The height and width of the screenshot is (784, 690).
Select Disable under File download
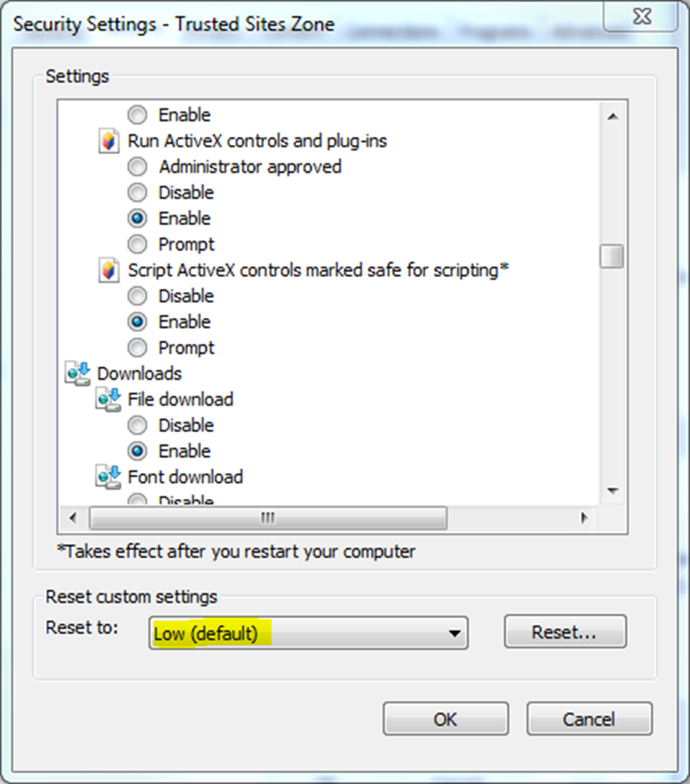(x=137, y=426)
